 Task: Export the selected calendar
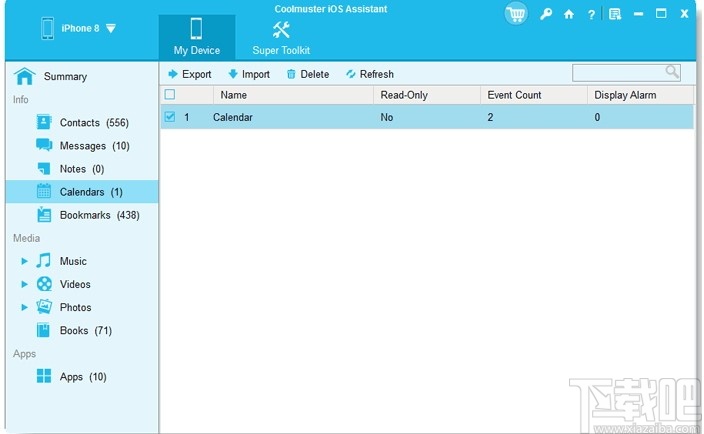click(x=189, y=74)
